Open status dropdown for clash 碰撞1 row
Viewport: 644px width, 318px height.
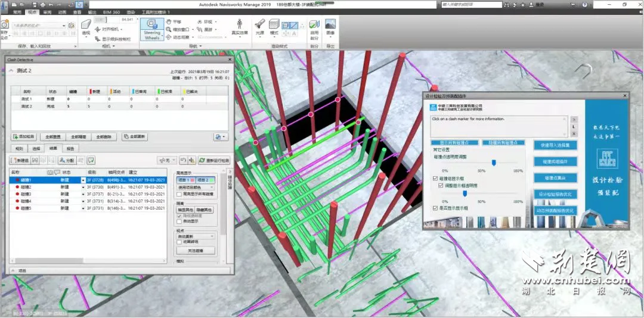pos(84,180)
